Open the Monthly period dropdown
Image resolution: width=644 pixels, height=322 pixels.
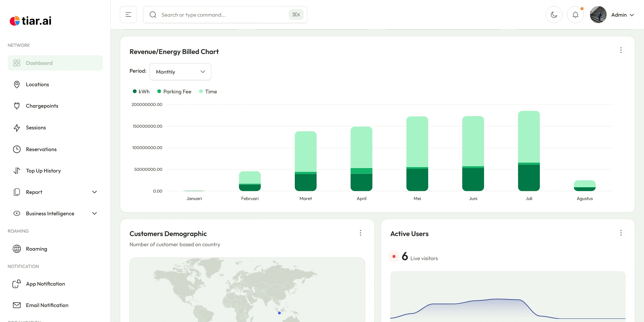(180, 72)
